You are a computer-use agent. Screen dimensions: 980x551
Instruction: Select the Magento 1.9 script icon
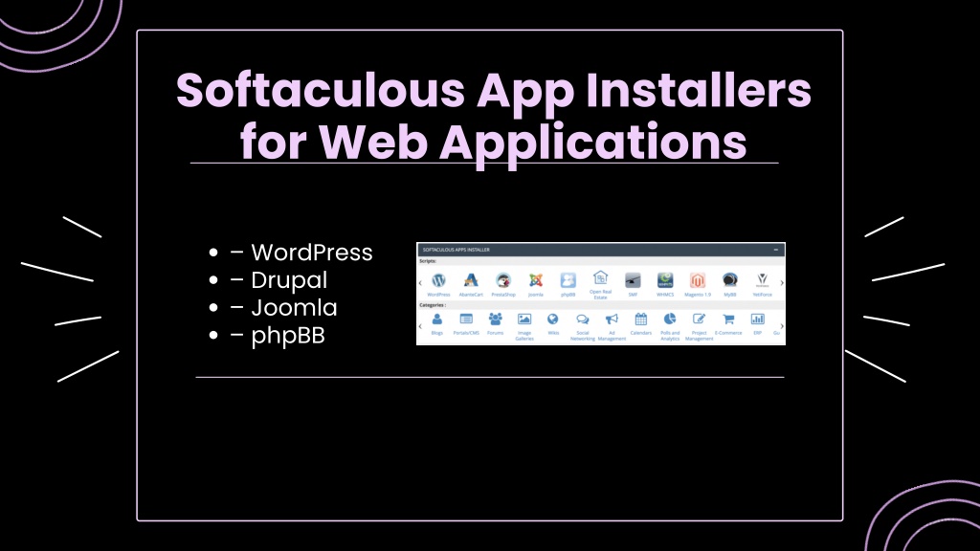698,280
